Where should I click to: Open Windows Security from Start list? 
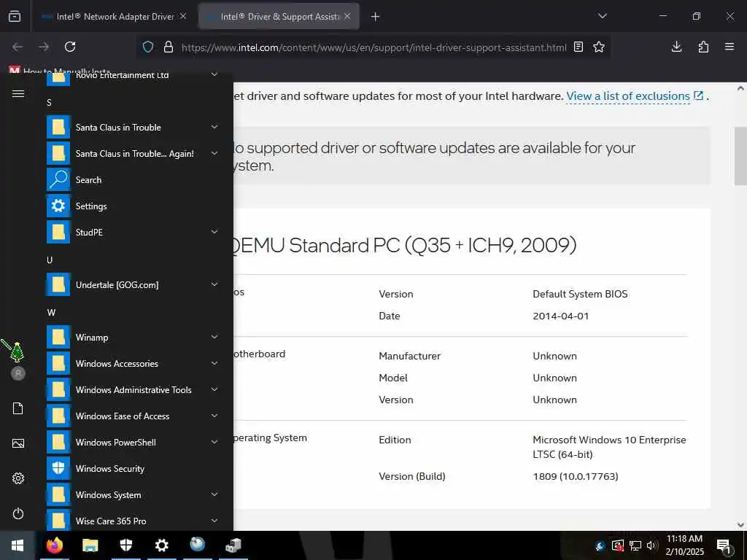coord(133,469)
